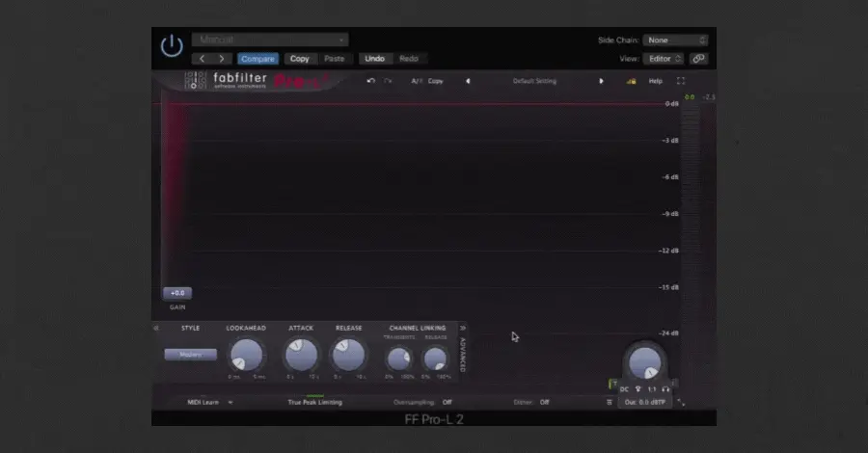
Task: Toggle the DC offset filter button
Action: click(624, 389)
